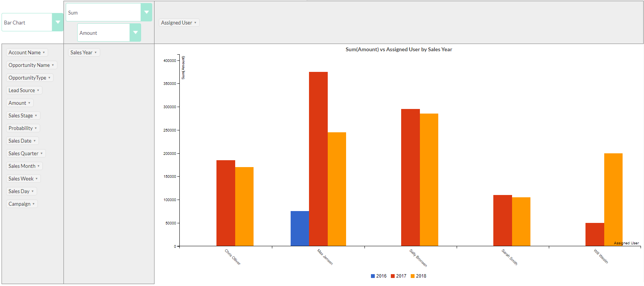Click the Assigned User filter arrow
The width and height of the screenshot is (644, 286).
click(195, 23)
